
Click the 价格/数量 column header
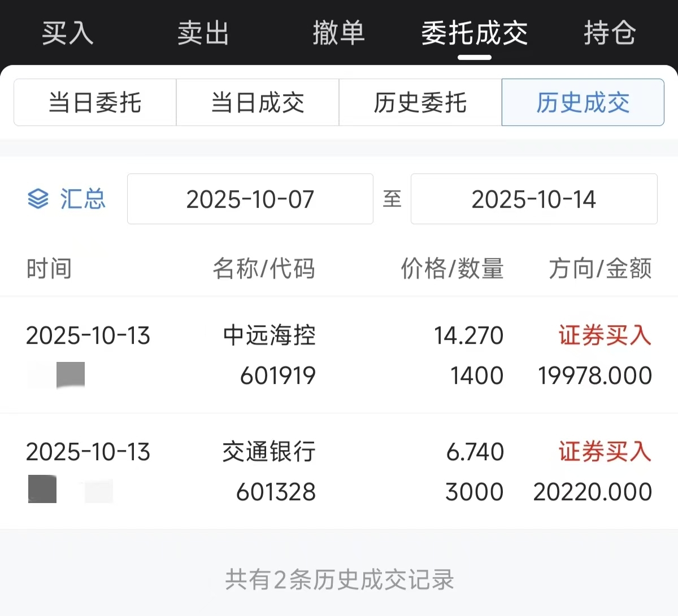click(x=452, y=268)
